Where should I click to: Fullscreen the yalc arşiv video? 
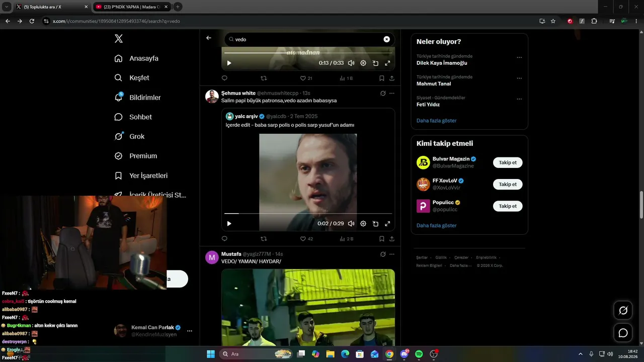coord(387,224)
